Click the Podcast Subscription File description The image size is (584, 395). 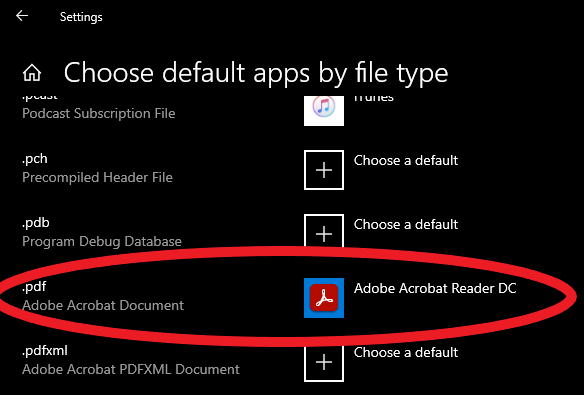tap(99, 114)
